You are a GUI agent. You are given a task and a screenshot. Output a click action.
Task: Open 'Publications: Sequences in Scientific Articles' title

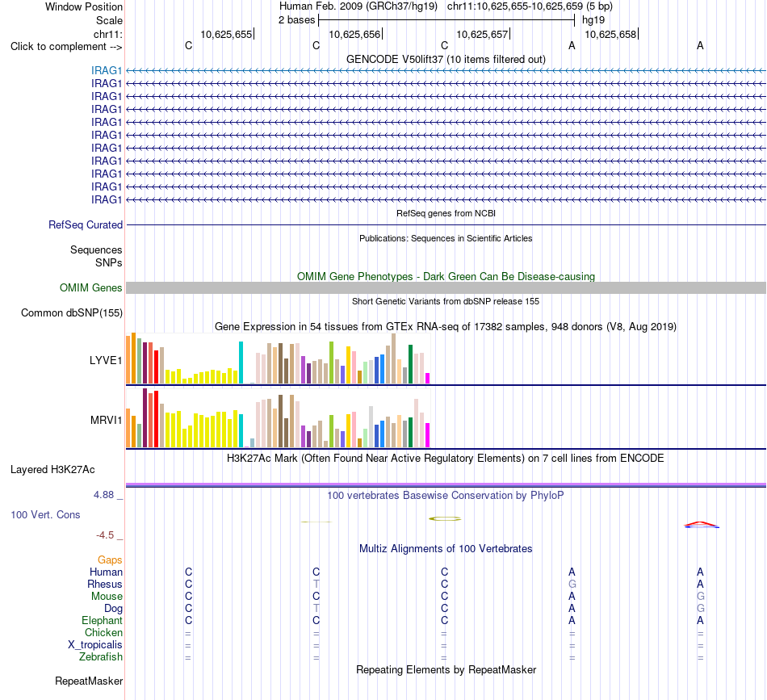click(x=446, y=238)
